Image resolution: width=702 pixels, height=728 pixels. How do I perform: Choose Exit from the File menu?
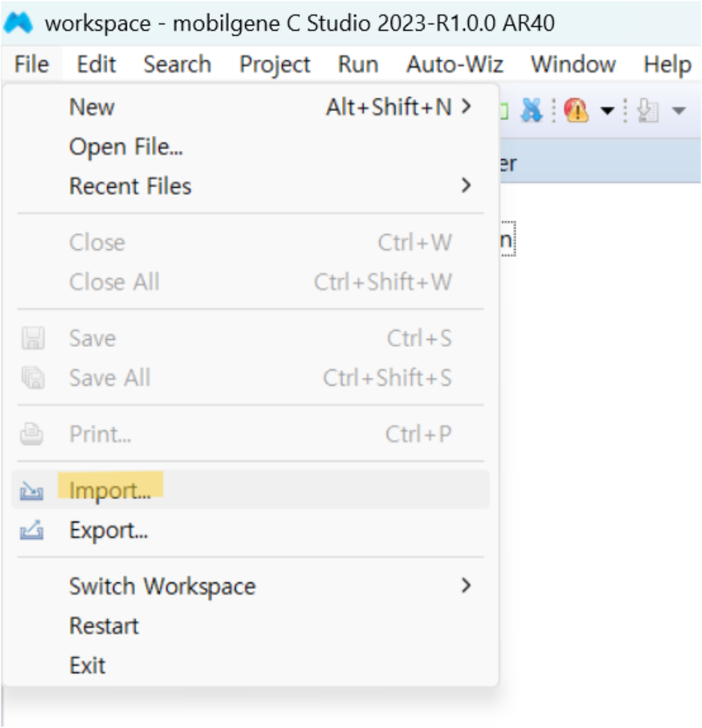pyautogui.click(x=250, y=665)
